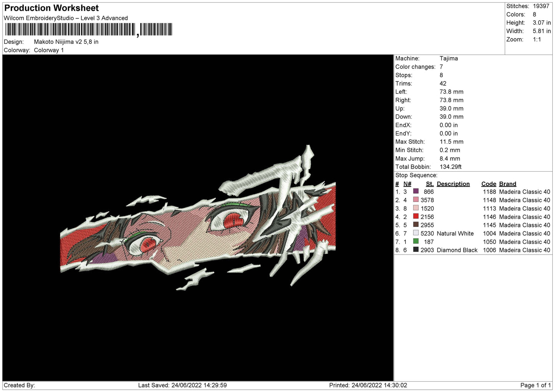Select the Max Jump value "8.4 mm"

(x=450, y=159)
